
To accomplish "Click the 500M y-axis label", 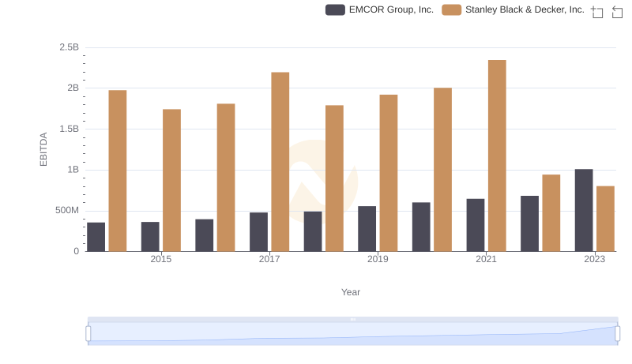I will (x=67, y=210).
